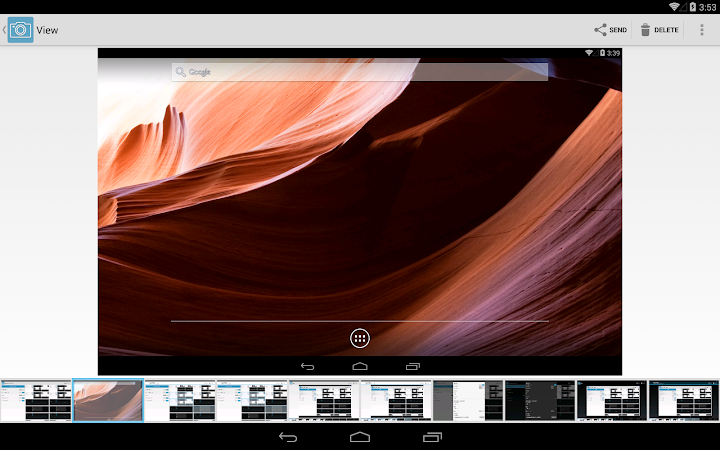Open the fifth thumbnail in the filmstrip
This screenshot has height=450, width=720.
point(324,400)
